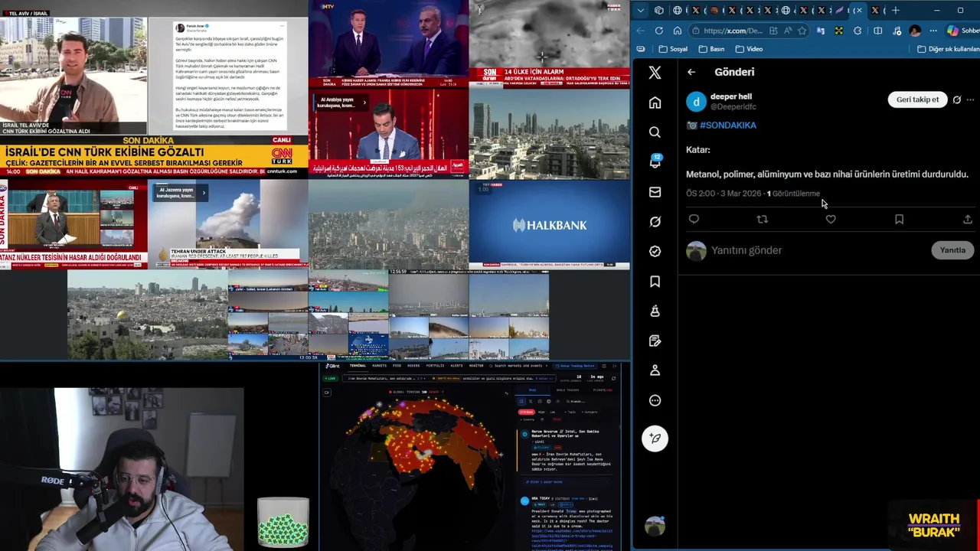Expand the Topic filter in Glint

[x=570, y=412]
